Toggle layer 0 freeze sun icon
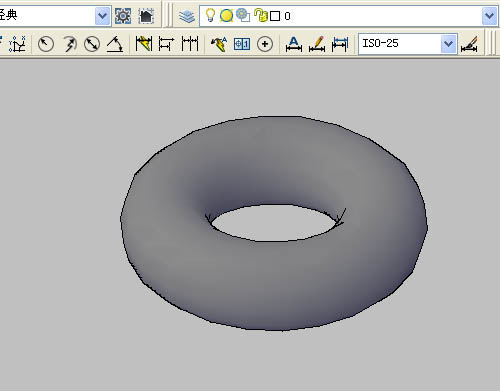The width and height of the screenshot is (500, 391). click(x=226, y=16)
